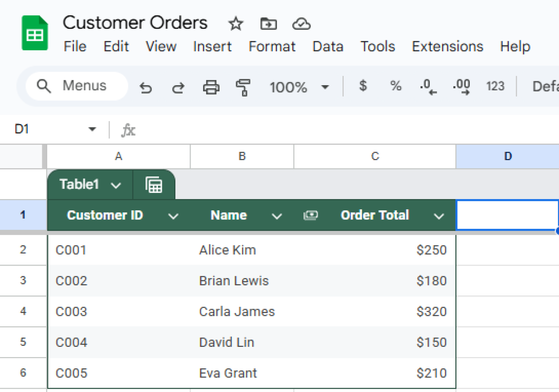
Task: Open the Customer ID column dropdown
Action: click(174, 215)
